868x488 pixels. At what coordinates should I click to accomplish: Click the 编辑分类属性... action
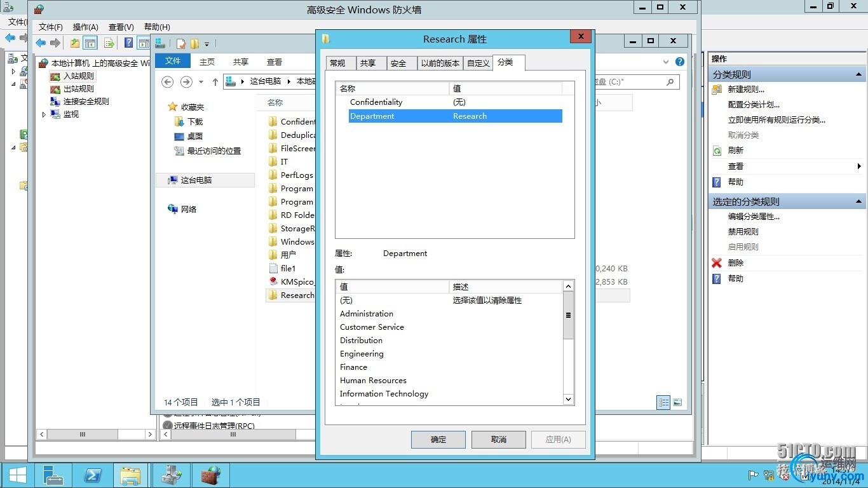coord(754,217)
